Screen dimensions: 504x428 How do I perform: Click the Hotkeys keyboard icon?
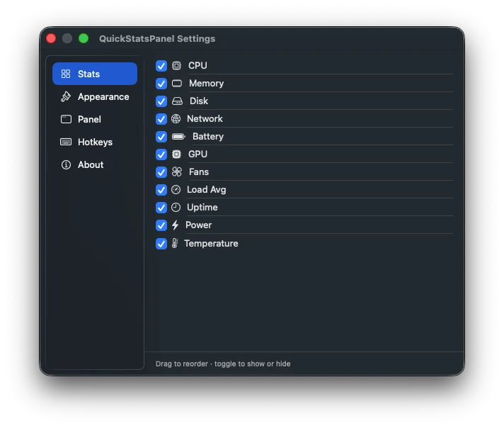(x=66, y=142)
